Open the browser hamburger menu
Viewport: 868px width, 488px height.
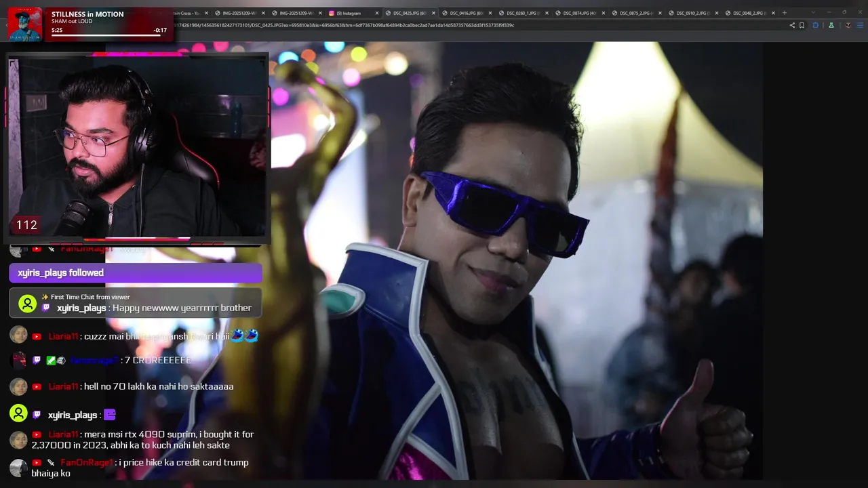[859, 25]
